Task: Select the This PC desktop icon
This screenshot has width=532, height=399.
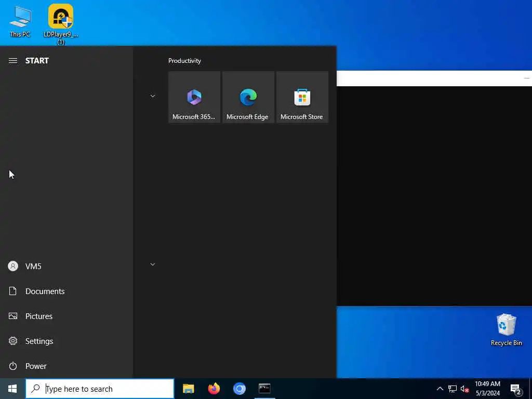Action: [x=20, y=21]
